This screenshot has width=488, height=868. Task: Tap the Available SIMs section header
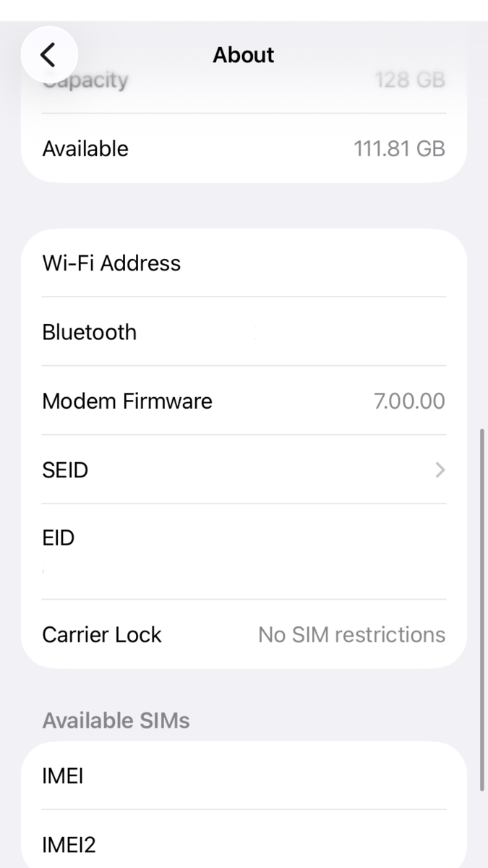(116, 720)
